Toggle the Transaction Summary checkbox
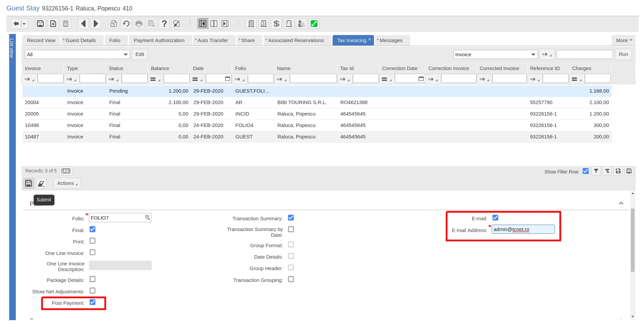This screenshot has width=644, height=325. [x=291, y=218]
